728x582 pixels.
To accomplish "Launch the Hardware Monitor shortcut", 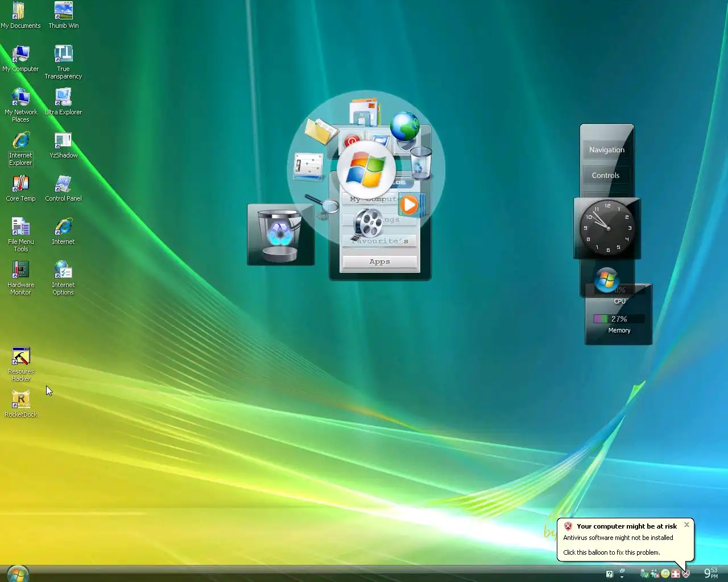I will pos(20,278).
